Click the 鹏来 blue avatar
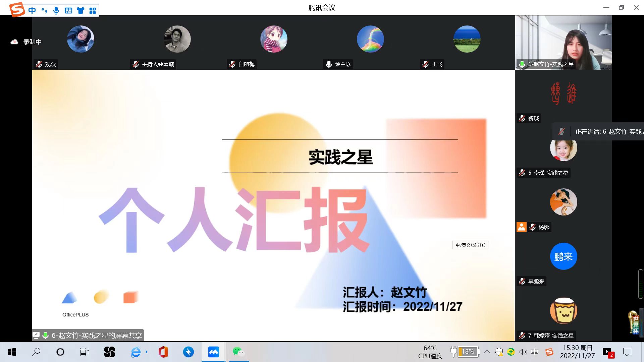 pyautogui.click(x=563, y=256)
